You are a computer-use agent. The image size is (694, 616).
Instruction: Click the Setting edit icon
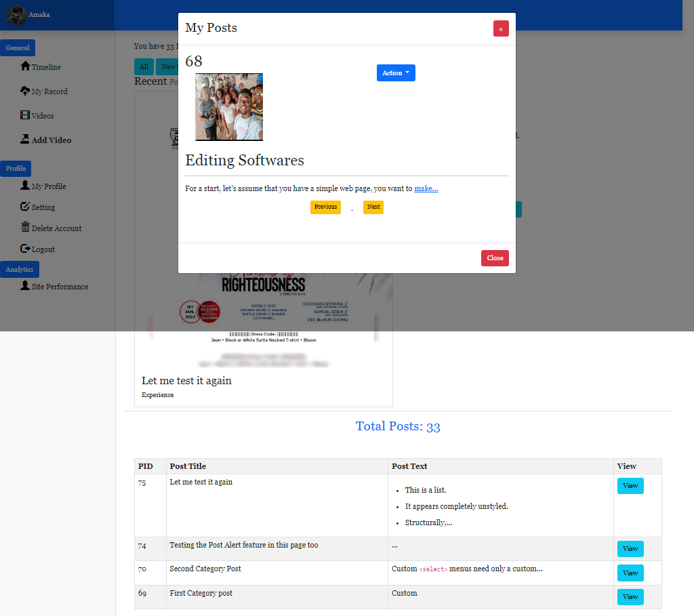point(25,207)
